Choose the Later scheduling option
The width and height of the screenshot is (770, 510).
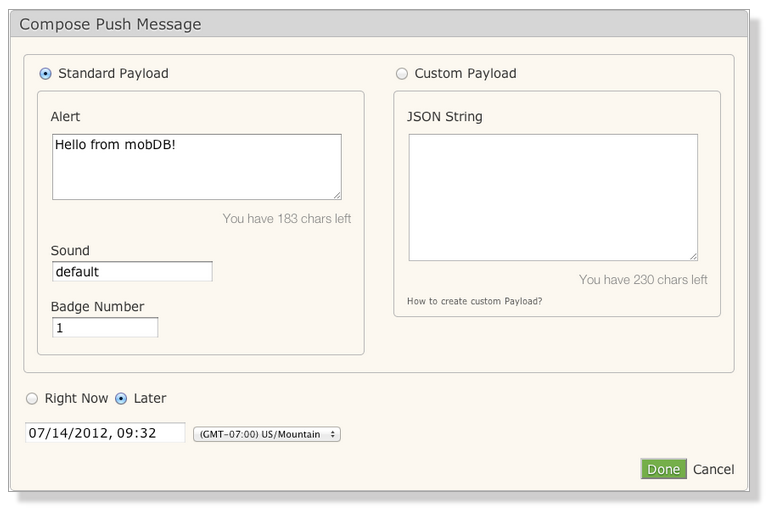click(x=121, y=399)
